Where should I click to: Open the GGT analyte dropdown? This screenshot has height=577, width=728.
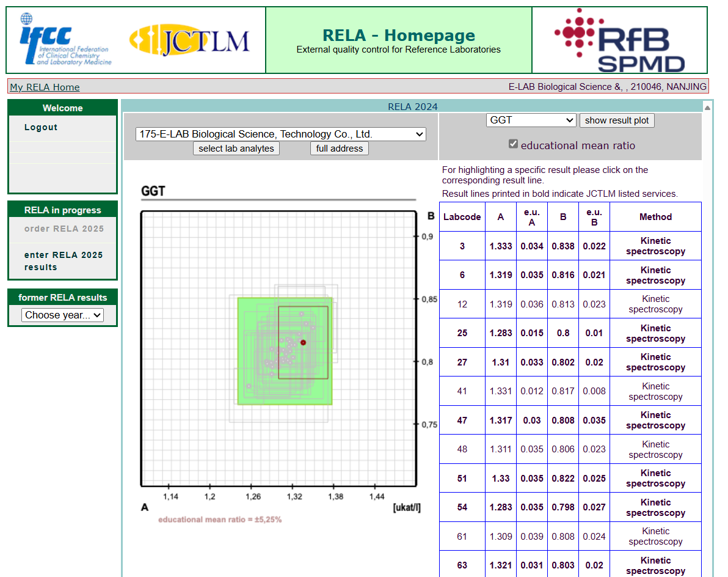pos(531,120)
